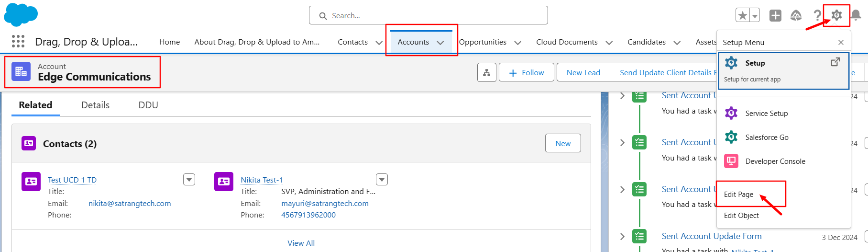Open the favorites list dropdown arrow

(755, 16)
